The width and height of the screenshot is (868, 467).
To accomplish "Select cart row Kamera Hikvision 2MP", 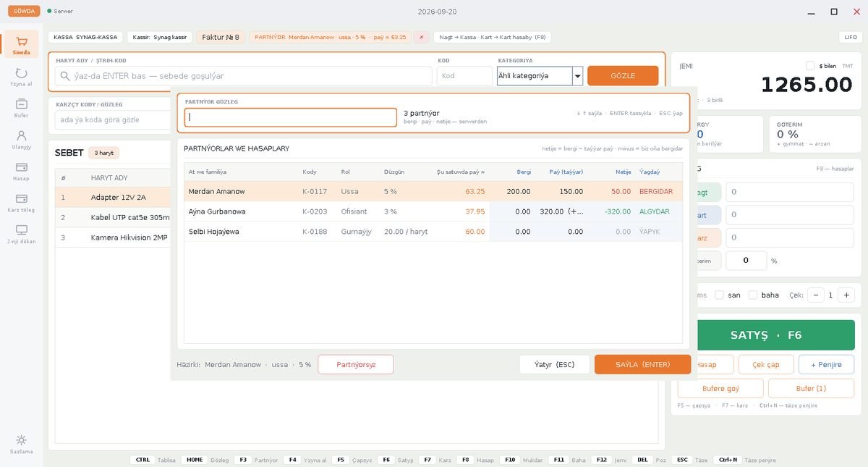I will click(113, 237).
